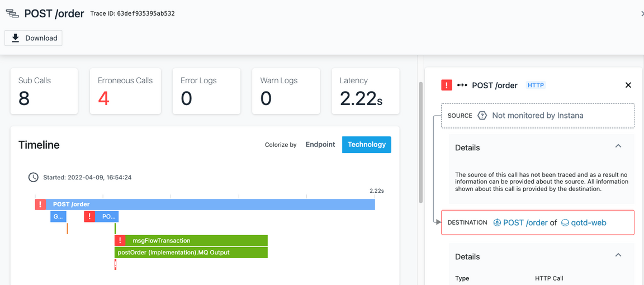Collapse the destination Details section
The height and width of the screenshot is (285, 644).
coord(618,255)
